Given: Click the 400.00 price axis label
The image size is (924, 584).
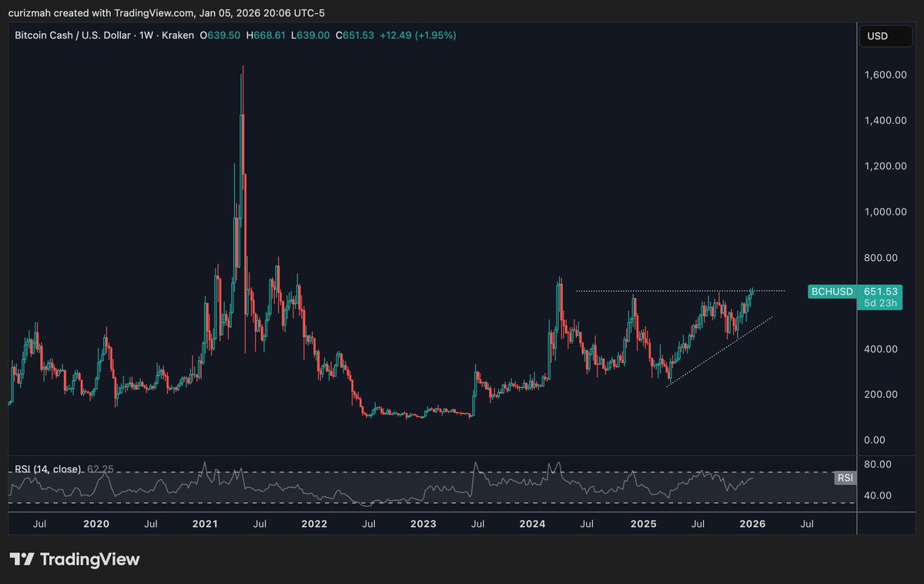Looking at the screenshot, I should pyautogui.click(x=882, y=349).
